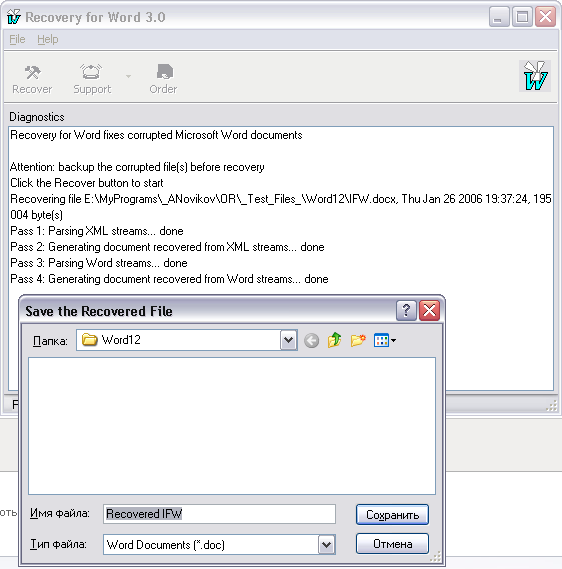Minimize the Recovery for Word window
This screenshot has width=562, height=569.
click(499, 17)
